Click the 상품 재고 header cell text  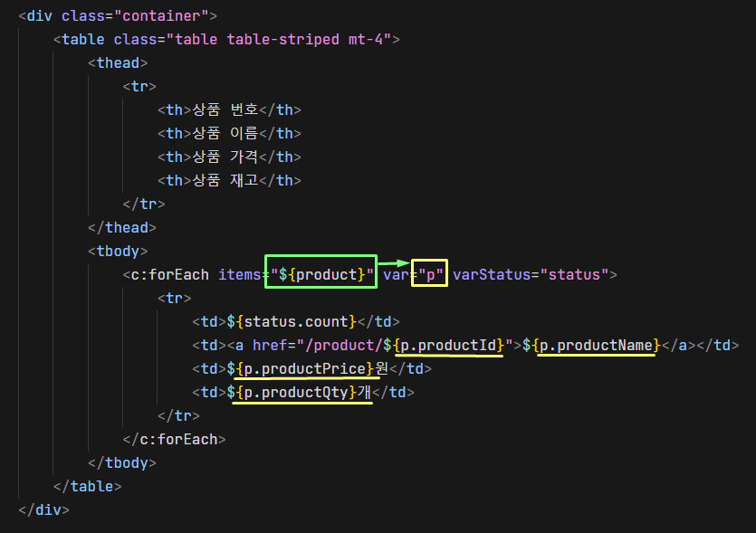pos(225,181)
